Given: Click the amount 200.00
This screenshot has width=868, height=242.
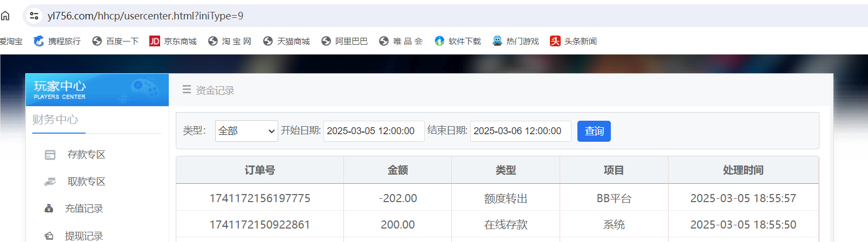Looking at the screenshot, I should (x=398, y=225).
